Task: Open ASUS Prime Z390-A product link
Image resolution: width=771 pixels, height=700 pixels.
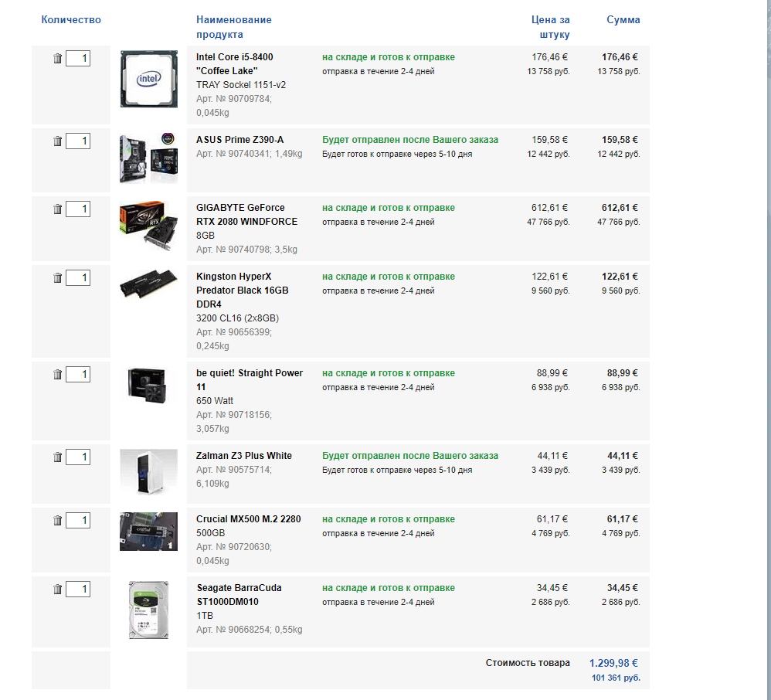Action: [240, 140]
